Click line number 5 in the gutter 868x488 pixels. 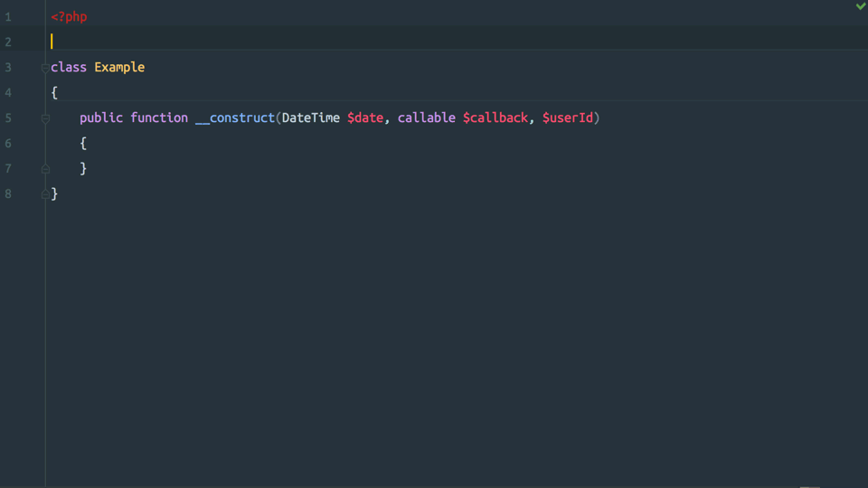(8, 117)
